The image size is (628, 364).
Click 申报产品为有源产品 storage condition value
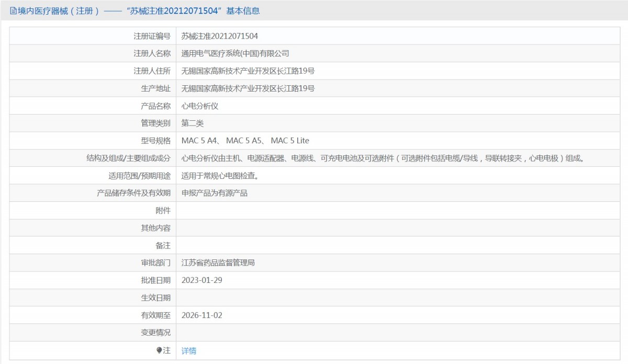[215, 193]
